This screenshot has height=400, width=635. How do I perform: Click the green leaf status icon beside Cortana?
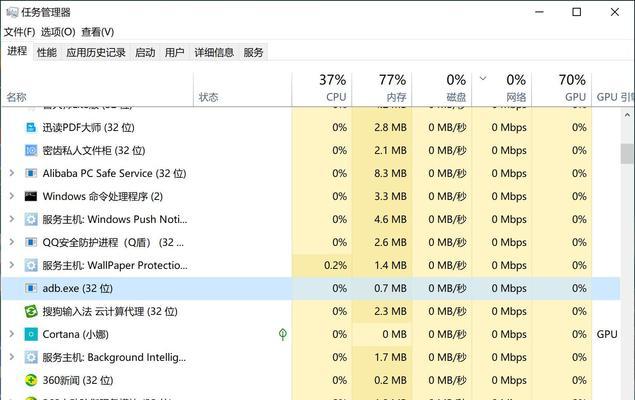pos(283,334)
